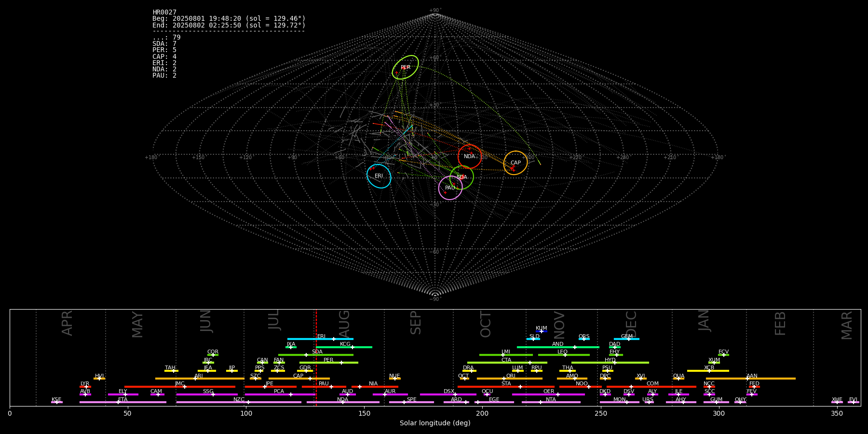Select the orange CAP radiant circle on map
Image resolution: width=868 pixels, height=434 pixels.
(515, 163)
